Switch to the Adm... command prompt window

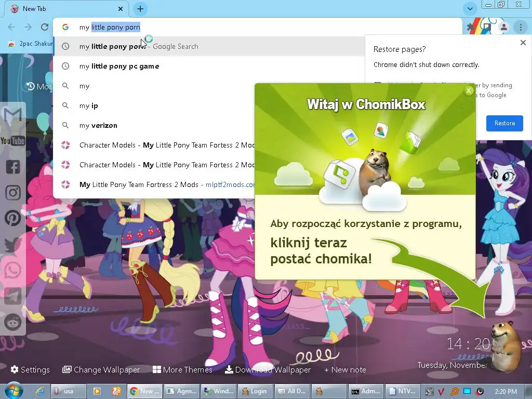click(x=366, y=391)
